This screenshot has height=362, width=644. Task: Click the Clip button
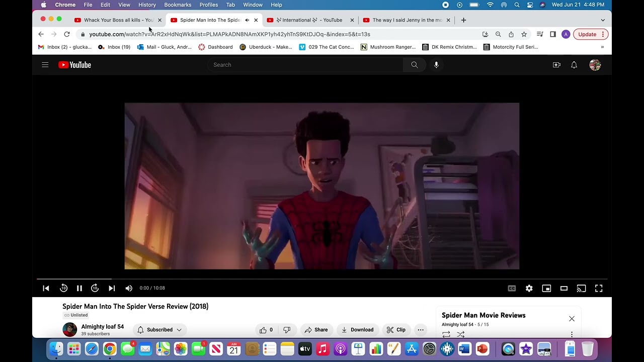396,330
